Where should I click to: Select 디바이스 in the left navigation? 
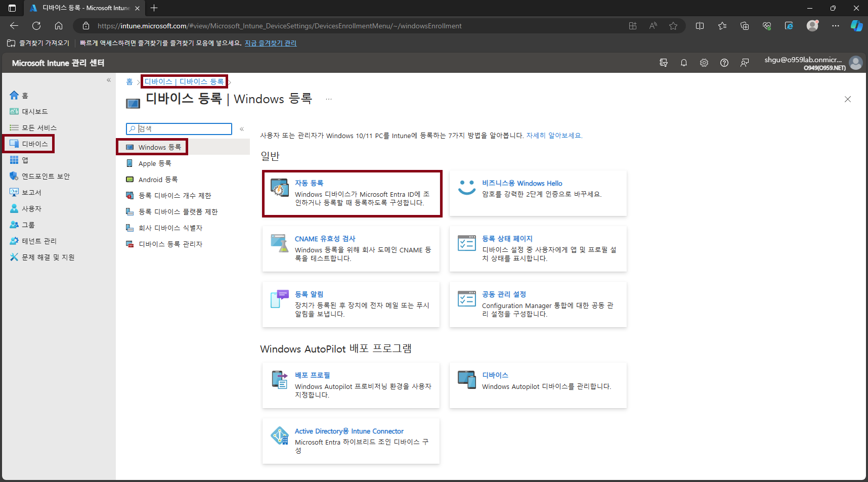tap(29, 144)
